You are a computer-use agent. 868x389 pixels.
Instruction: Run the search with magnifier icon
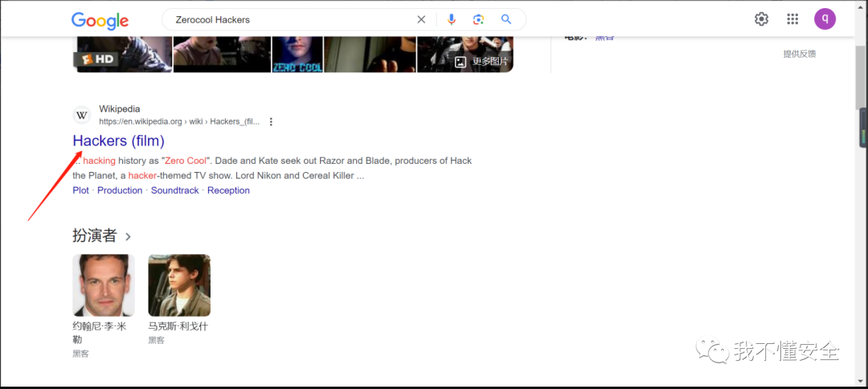click(506, 20)
